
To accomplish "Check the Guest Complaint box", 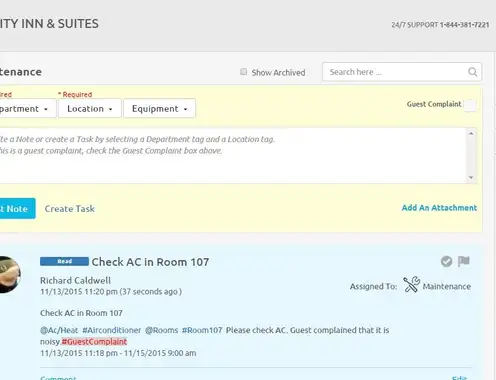I will pyautogui.click(x=470, y=105).
